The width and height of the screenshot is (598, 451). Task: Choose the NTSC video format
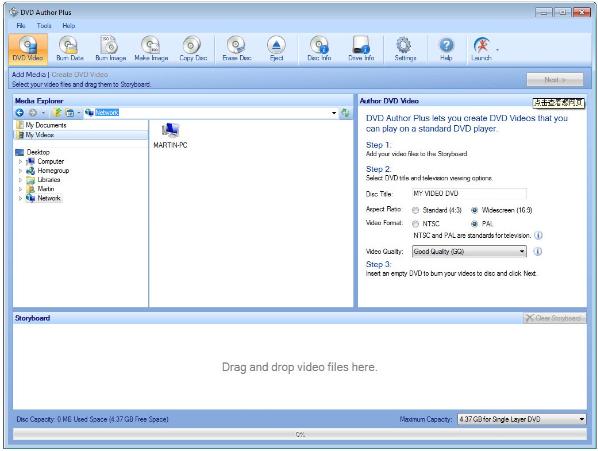coord(415,224)
